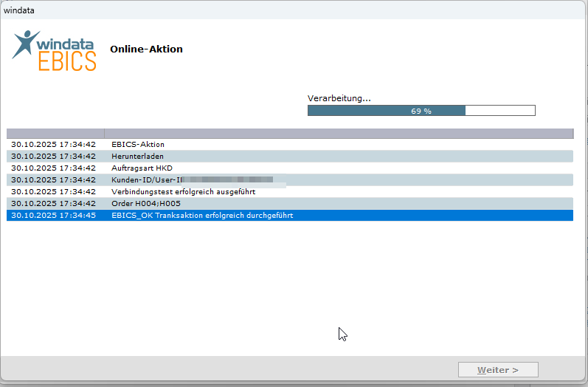
Task: Click the Online-Aktion heading
Action: tap(146, 49)
